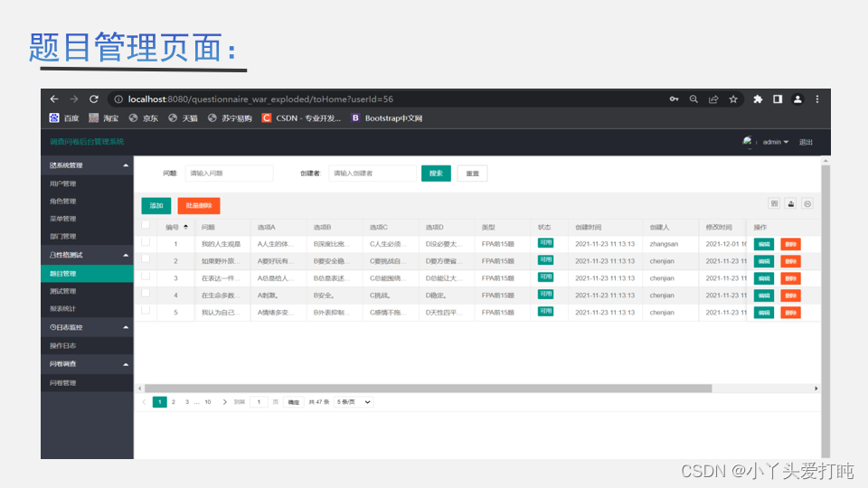Open the extensions puzzle icon
This screenshot has width=868, height=488.
pos(758,99)
